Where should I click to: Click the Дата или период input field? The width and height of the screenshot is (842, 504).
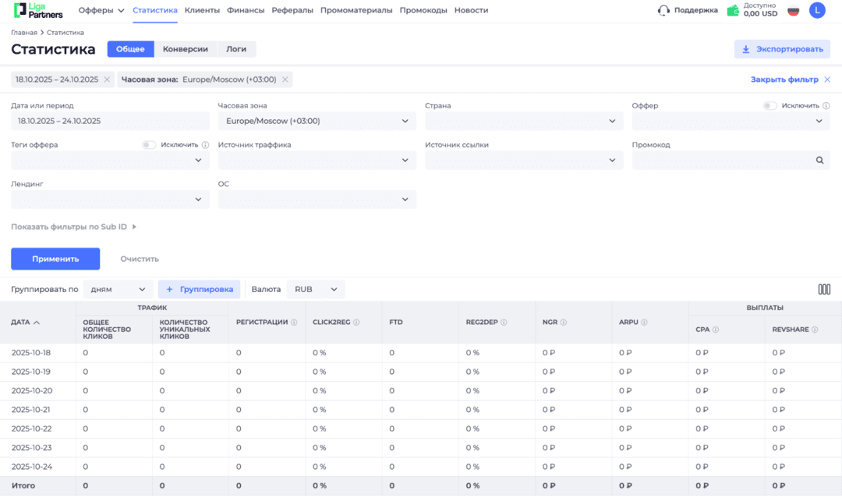(x=109, y=121)
